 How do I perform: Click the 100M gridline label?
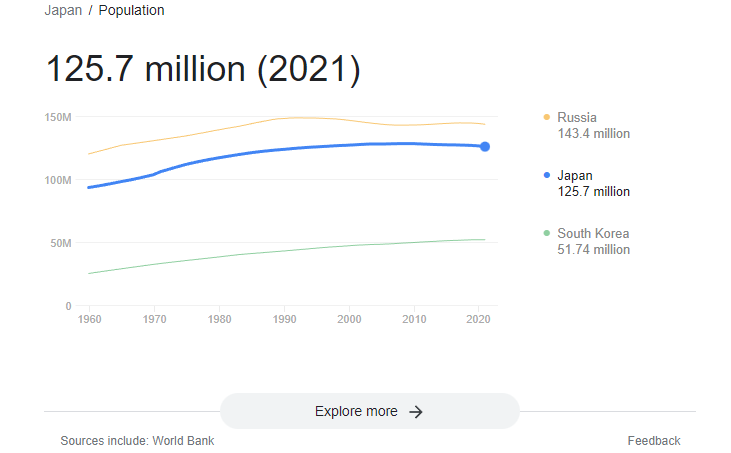click(58, 180)
